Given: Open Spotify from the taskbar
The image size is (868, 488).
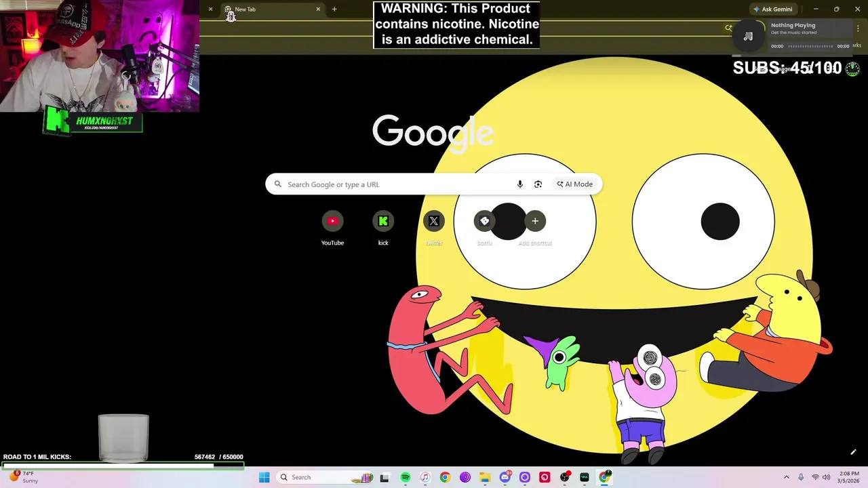Looking at the screenshot, I should (405, 477).
